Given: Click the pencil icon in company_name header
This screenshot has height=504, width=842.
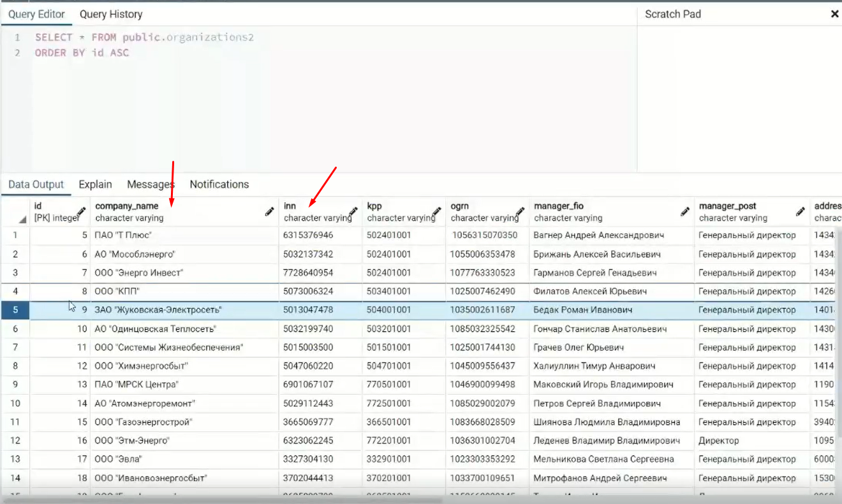Looking at the screenshot, I should (x=270, y=211).
